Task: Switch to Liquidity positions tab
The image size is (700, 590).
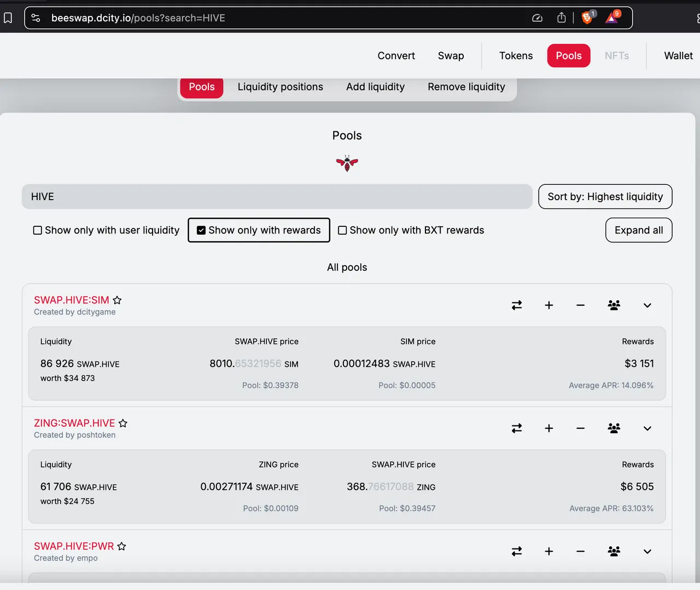Action: click(x=281, y=87)
